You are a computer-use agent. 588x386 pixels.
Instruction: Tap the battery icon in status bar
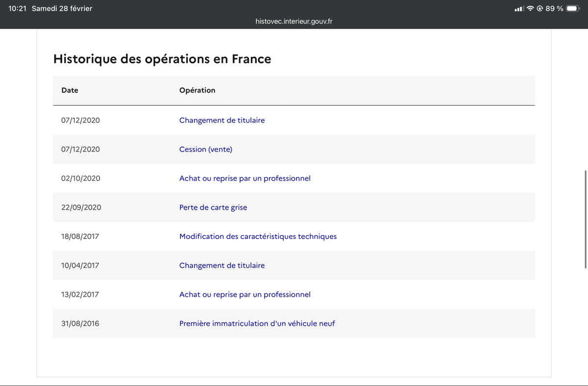click(x=574, y=8)
